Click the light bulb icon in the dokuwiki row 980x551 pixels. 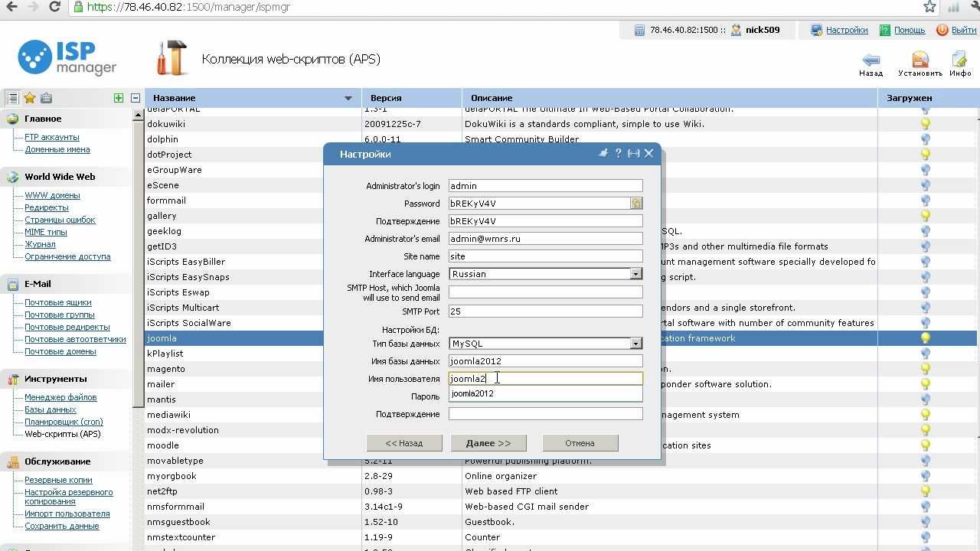tap(926, 124)
